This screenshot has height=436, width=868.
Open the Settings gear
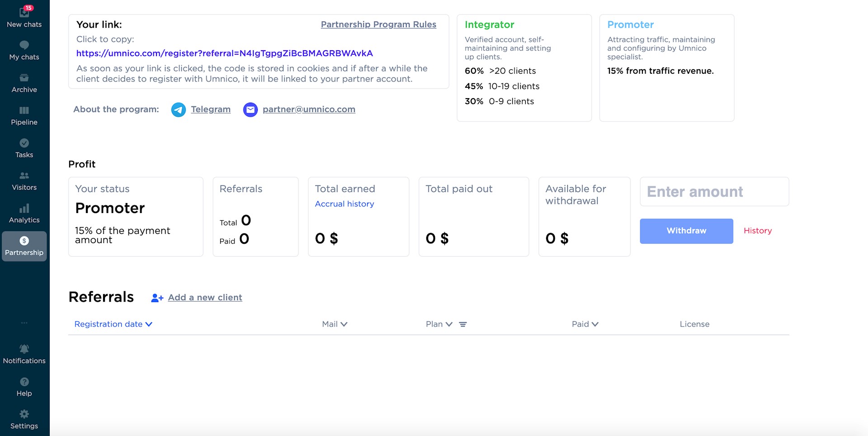(24, 420)
